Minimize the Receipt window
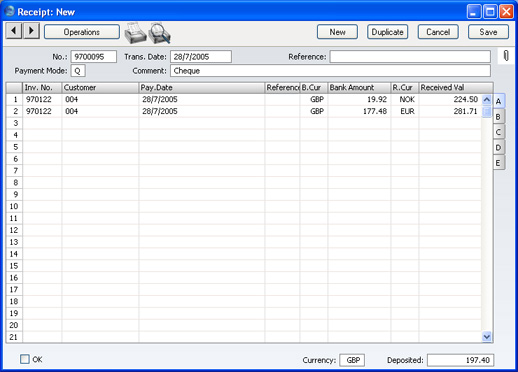Image resolution: width=518 pixels, height=372 pixels. [x=474, y=12]
